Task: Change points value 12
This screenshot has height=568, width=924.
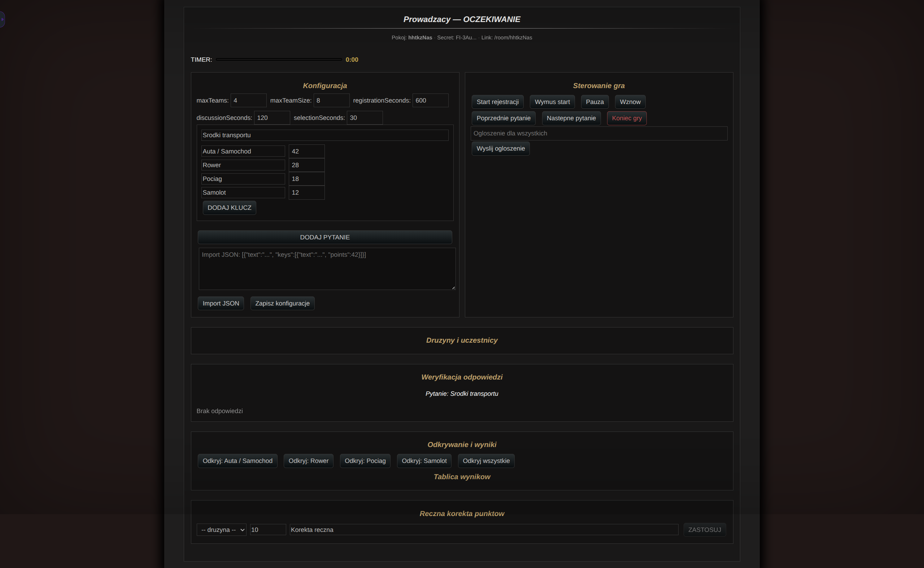Action: coord(306,192)
